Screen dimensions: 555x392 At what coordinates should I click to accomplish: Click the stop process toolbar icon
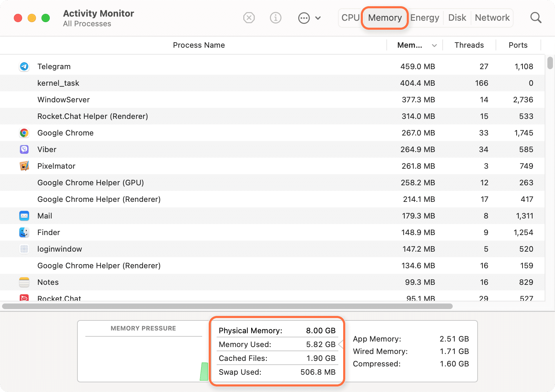click(249, 18)
